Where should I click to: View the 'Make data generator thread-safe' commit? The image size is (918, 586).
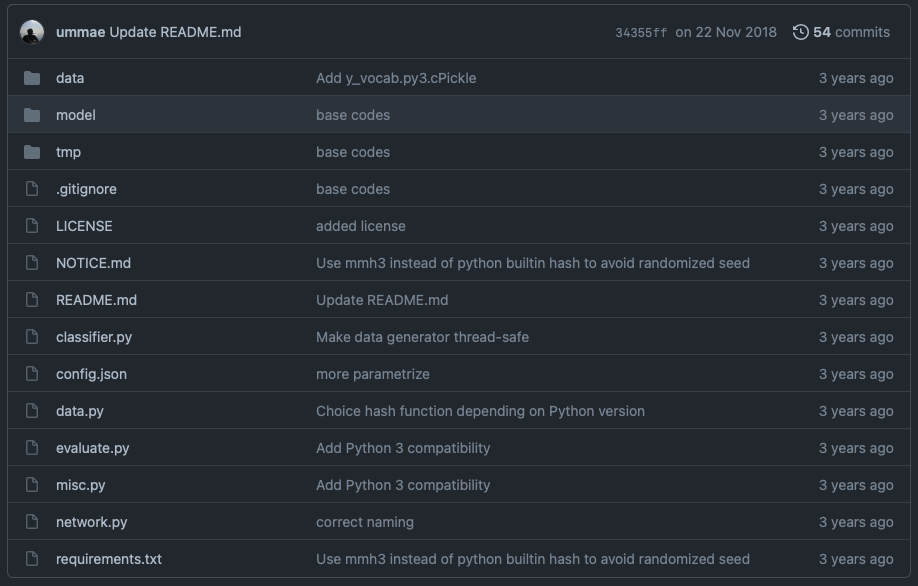422,337
